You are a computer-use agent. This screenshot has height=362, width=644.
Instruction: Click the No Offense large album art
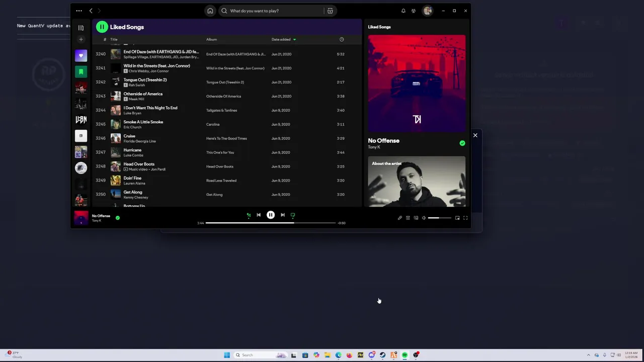point(417,83)
